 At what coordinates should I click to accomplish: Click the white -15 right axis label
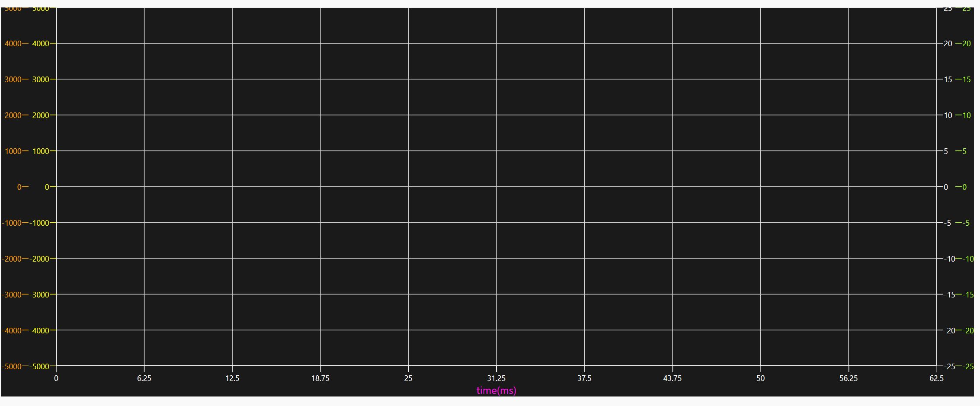949,295
